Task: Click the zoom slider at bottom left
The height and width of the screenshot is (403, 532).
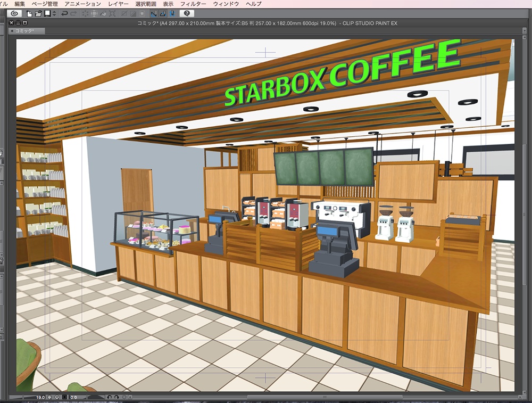Action: [23, 397]
